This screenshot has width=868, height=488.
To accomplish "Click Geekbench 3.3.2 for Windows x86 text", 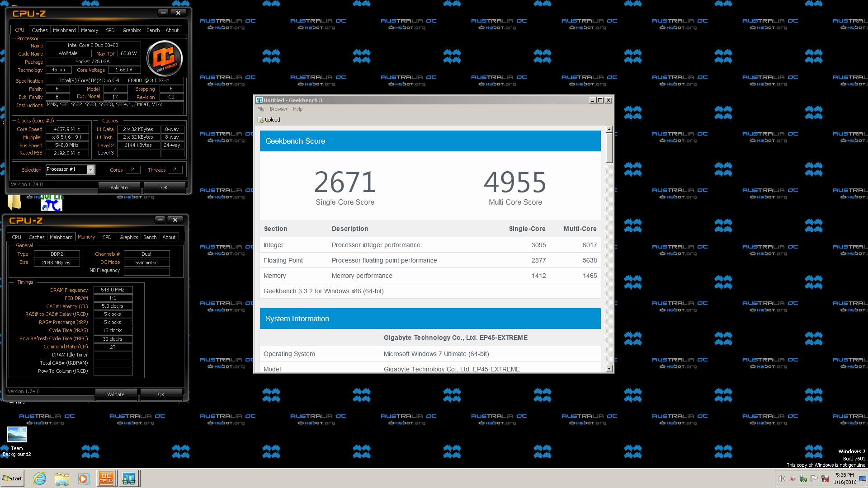I will (324, 291).
